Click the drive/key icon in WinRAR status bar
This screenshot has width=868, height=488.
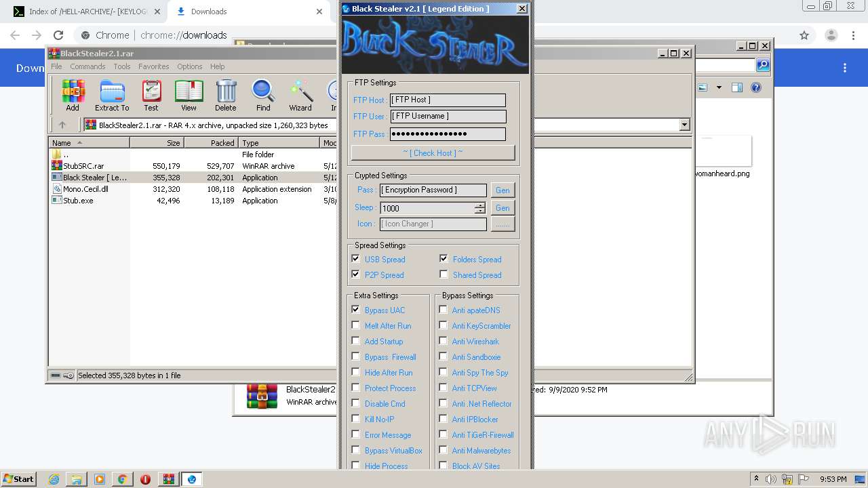(62, 375)
